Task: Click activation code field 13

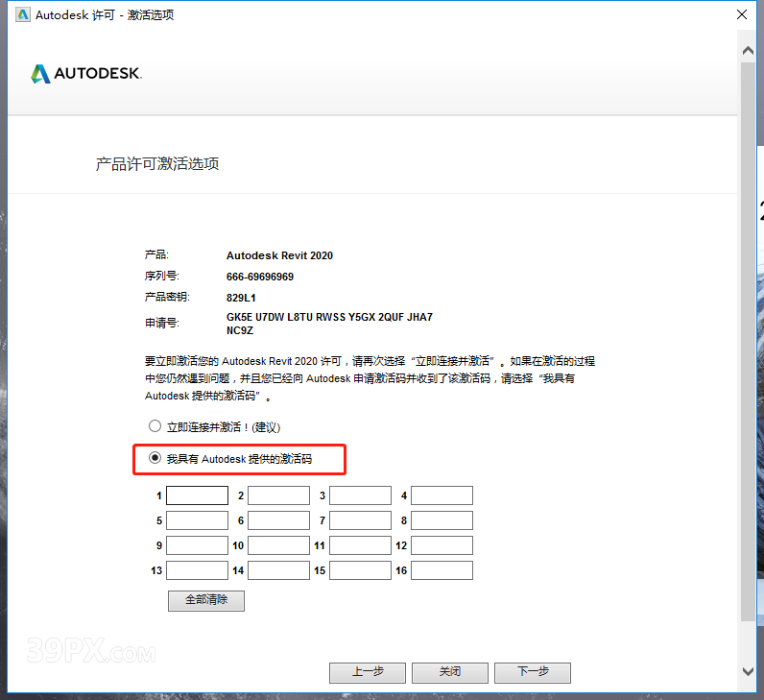Action: point(198,570)
